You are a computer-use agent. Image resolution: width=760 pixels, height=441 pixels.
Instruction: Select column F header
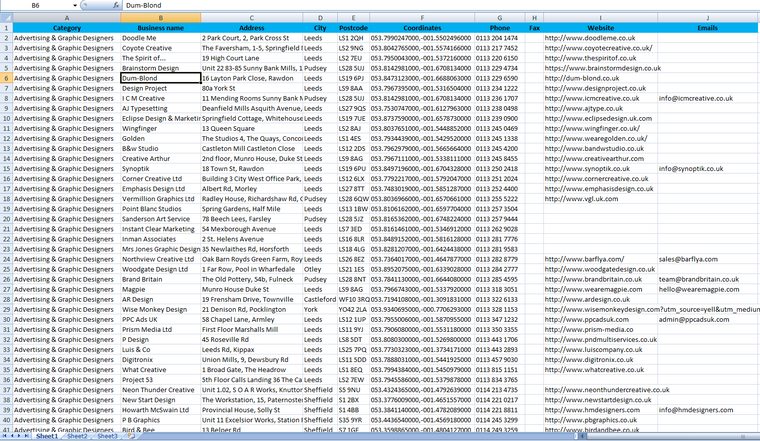point(422,18)
